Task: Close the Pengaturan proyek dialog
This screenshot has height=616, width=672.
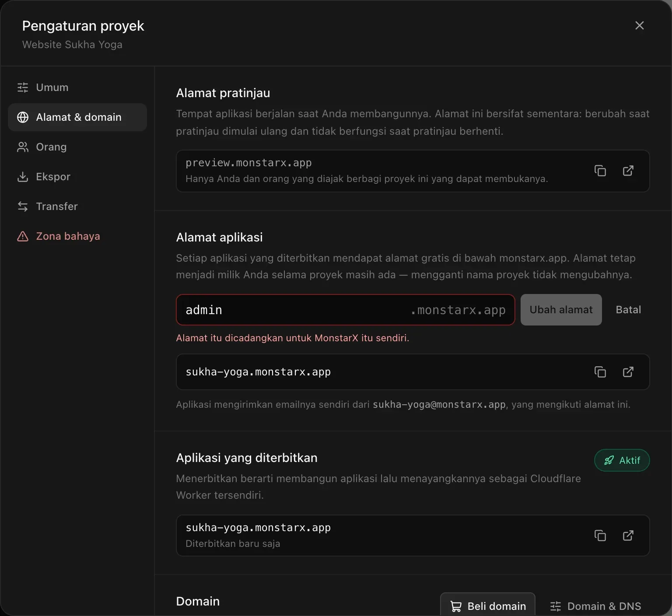Action: coord(639,25)
